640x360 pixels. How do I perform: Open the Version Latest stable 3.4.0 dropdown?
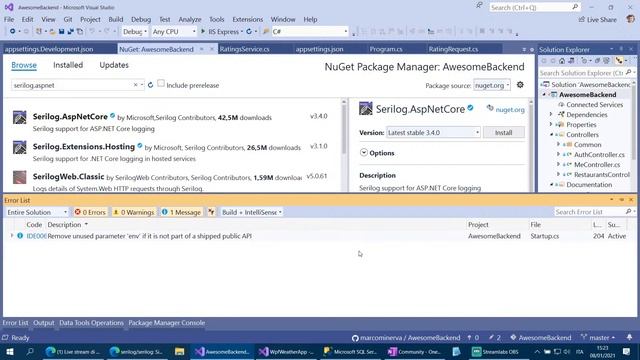click(x=433, y=133)
